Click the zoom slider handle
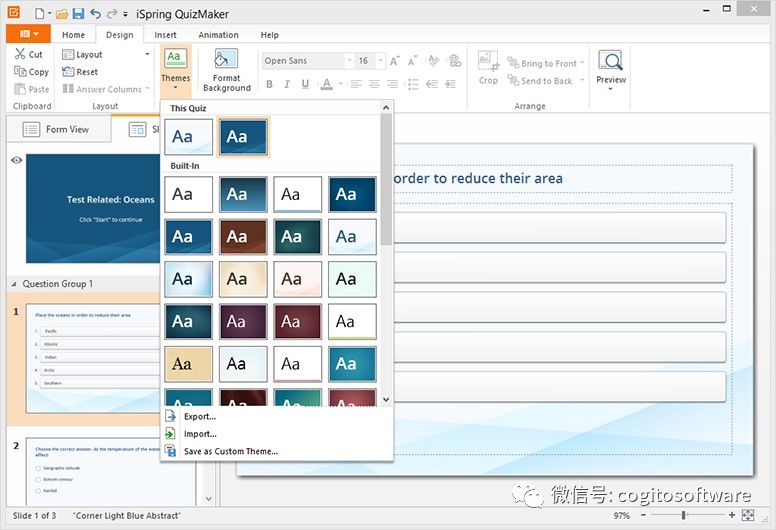The image size is (776, 530). point(683,515)
